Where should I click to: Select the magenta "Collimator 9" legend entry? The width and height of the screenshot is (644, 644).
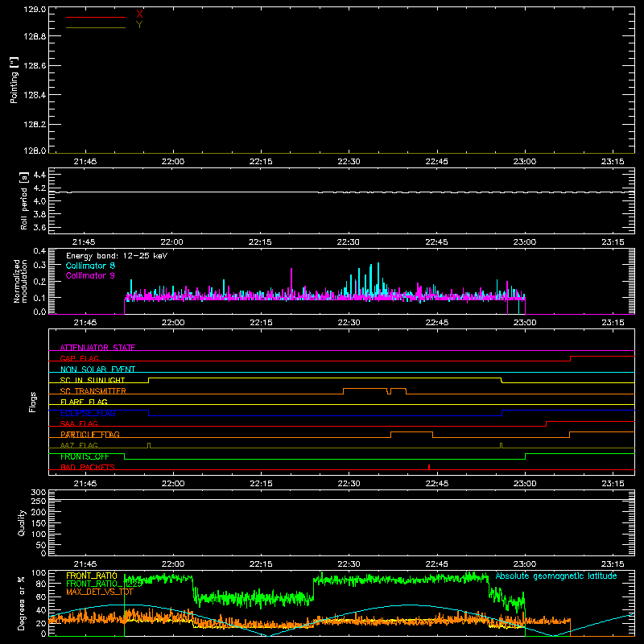point(90,275)
